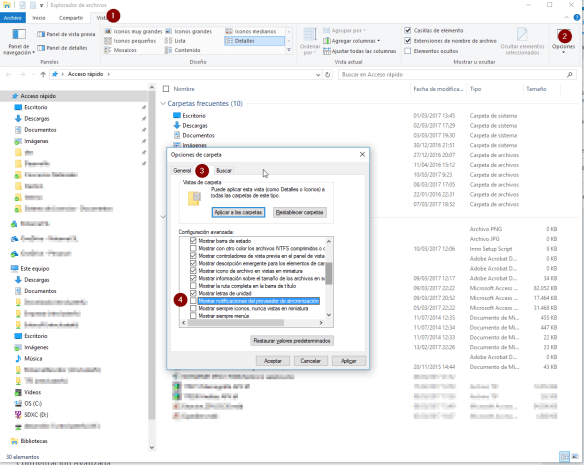
Task: Click Cancelar in folder options
Action: 311,361
